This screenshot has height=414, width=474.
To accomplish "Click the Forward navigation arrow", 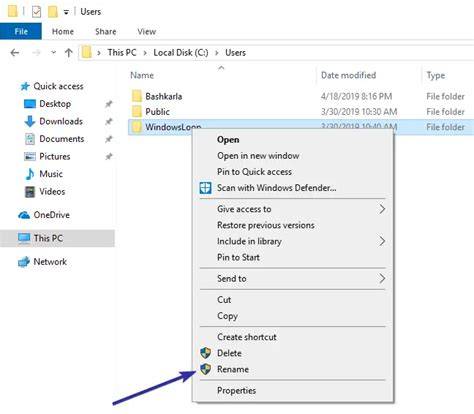I will click(36, 53).
